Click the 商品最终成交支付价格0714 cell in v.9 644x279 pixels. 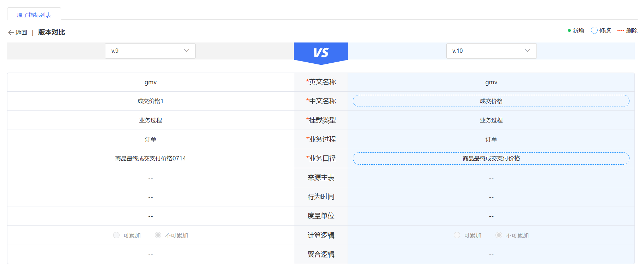pos(151,159)
